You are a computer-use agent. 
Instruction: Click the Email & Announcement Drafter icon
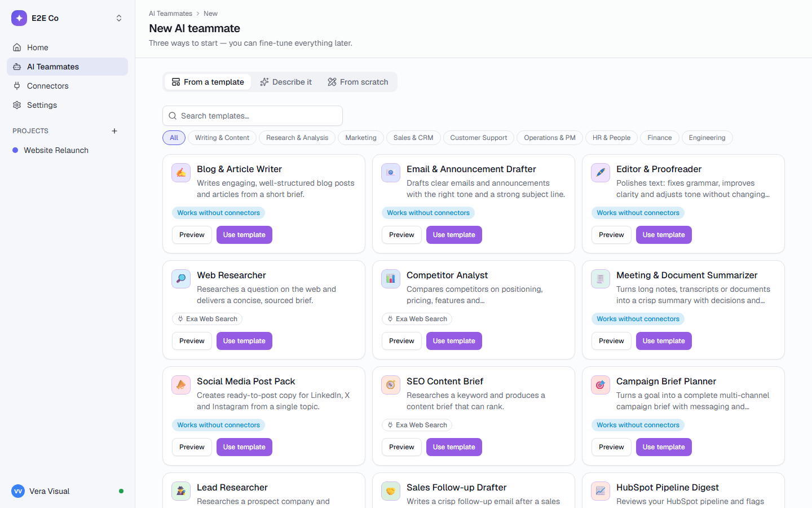click(x=391, y=173)
